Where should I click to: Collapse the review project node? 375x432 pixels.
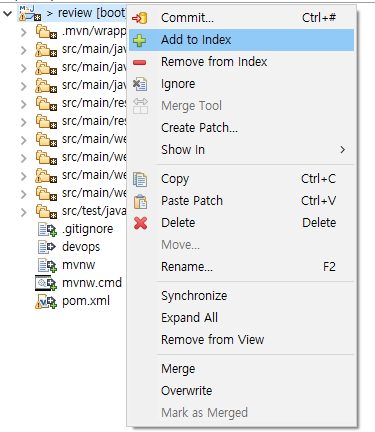7,14
